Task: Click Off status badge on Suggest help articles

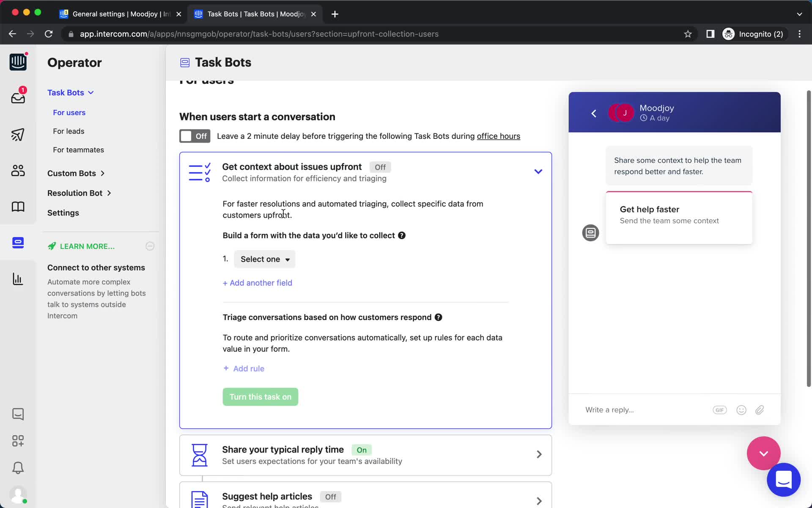Action: pos(331,497)
